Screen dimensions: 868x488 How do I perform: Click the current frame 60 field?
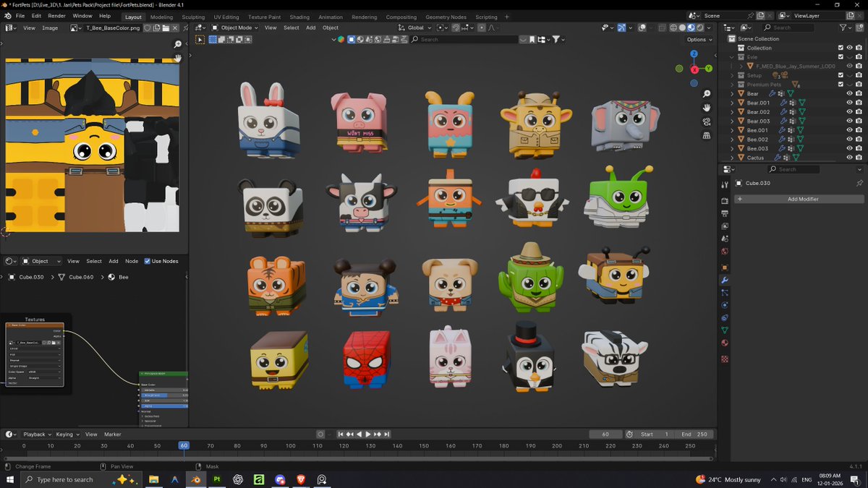click(x=606, y=435)
